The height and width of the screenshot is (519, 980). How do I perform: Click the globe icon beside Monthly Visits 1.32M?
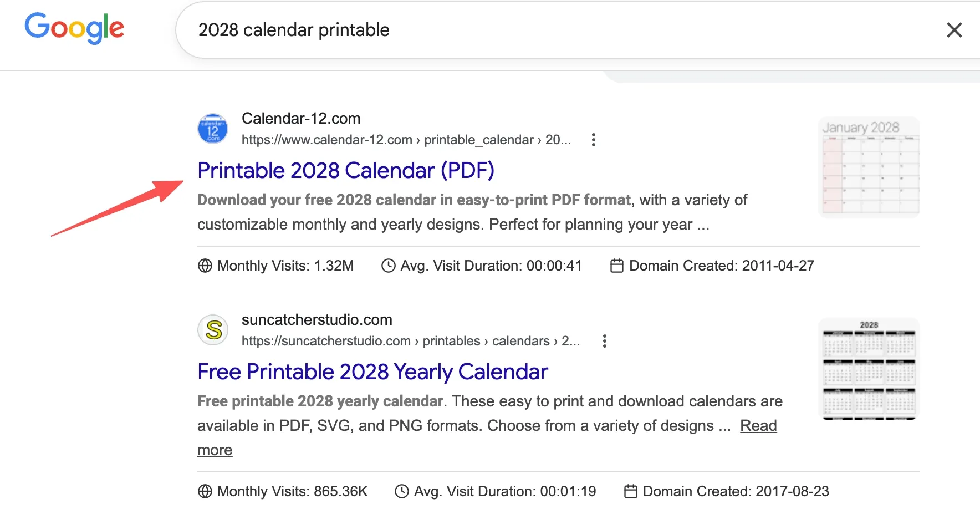click(x=205, y=266)
